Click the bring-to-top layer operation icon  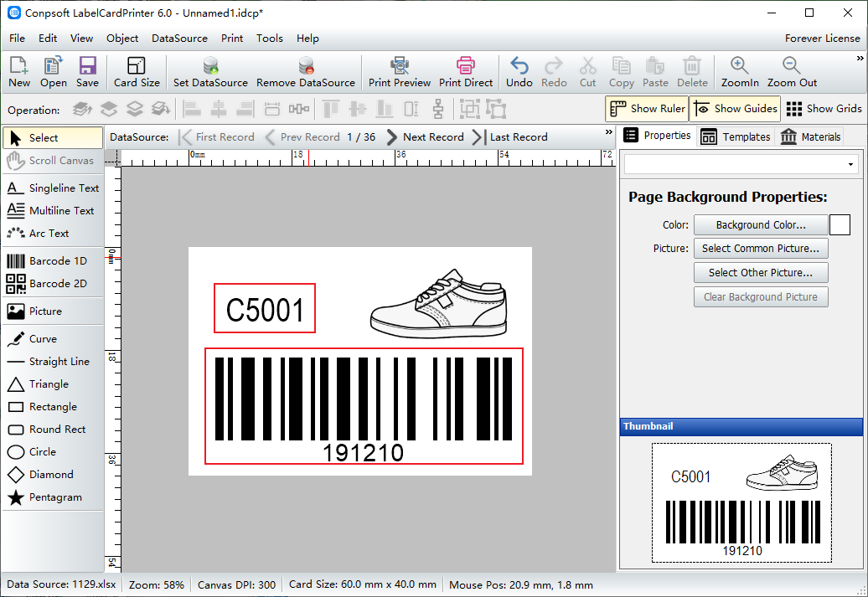(82, 109)
